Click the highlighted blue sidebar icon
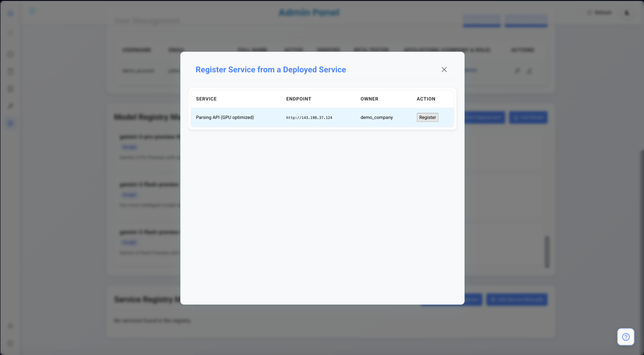The width and height of the screenshot is (644, 355). (x=10, y=123)
